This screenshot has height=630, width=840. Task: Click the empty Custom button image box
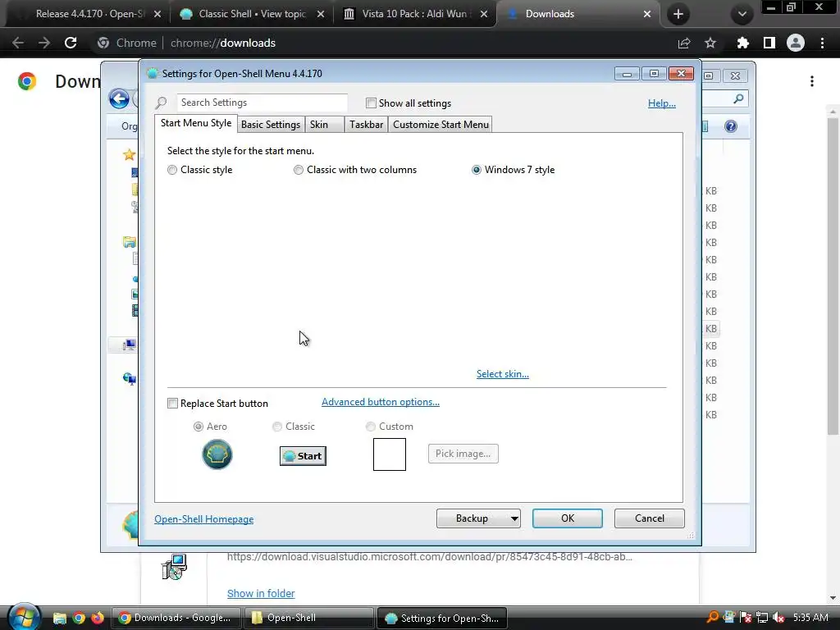pyautogui.click(x=390, y=454)
